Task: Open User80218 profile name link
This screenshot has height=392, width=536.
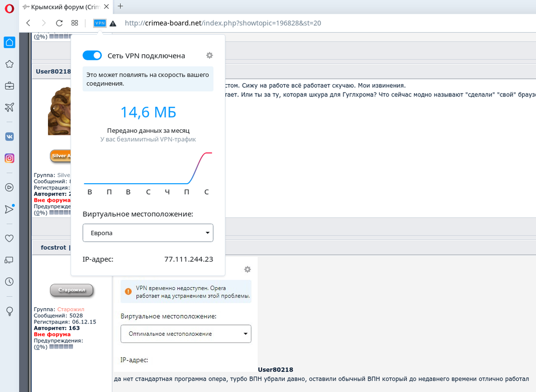Action: 53,72
